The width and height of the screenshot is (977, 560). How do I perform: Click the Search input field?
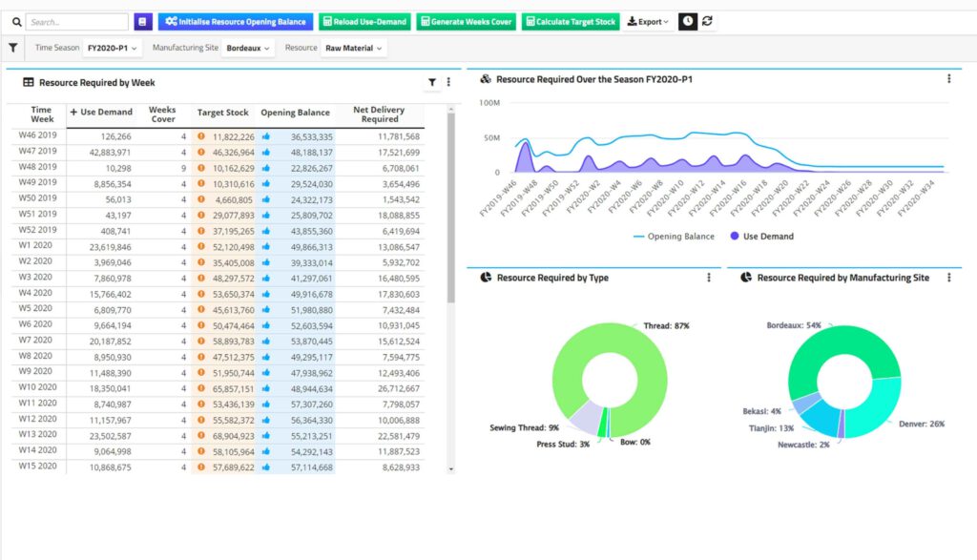(76, 21)
